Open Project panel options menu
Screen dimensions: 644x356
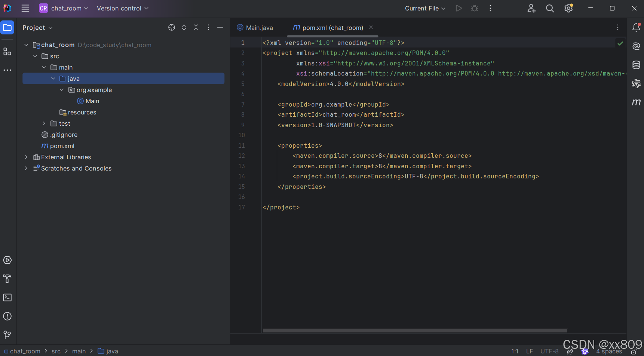[x=208, y=27]
